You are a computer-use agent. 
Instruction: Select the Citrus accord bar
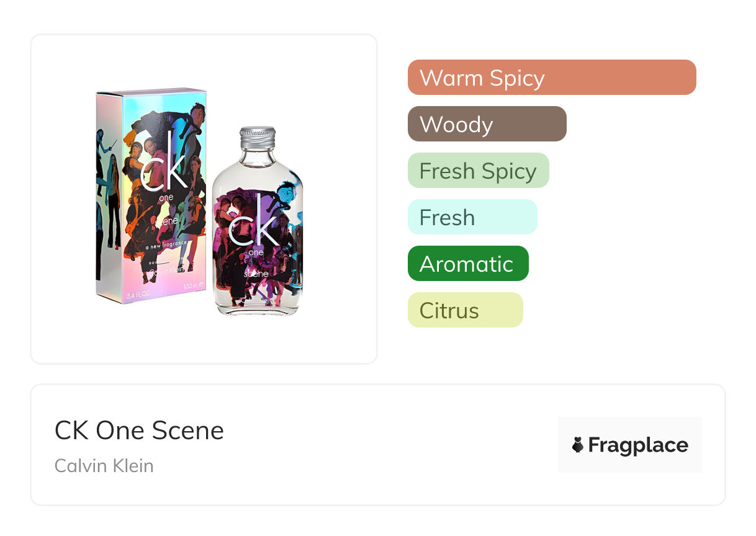tap(466, 310)
